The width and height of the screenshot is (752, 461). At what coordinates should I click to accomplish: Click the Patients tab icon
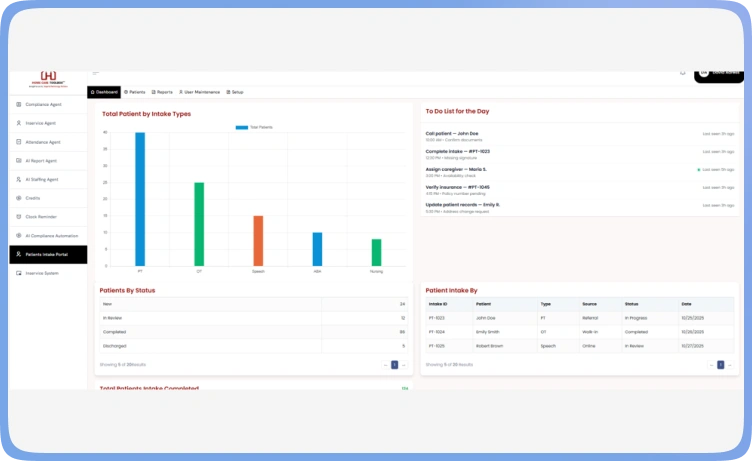[x=126, y=92]
